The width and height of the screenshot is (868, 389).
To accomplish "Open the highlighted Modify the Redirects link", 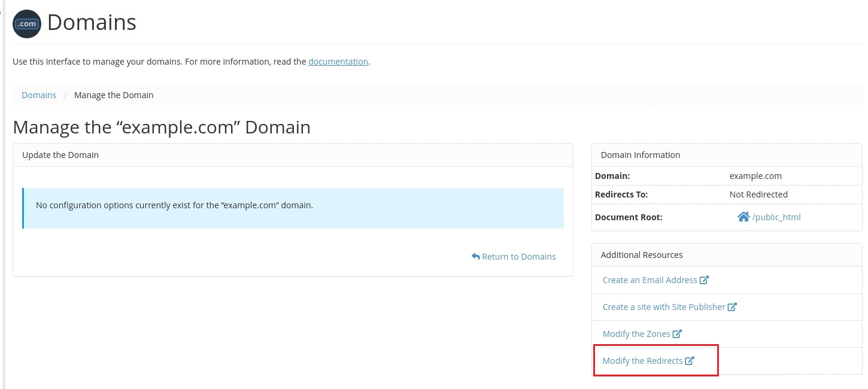I will point(643,360).
